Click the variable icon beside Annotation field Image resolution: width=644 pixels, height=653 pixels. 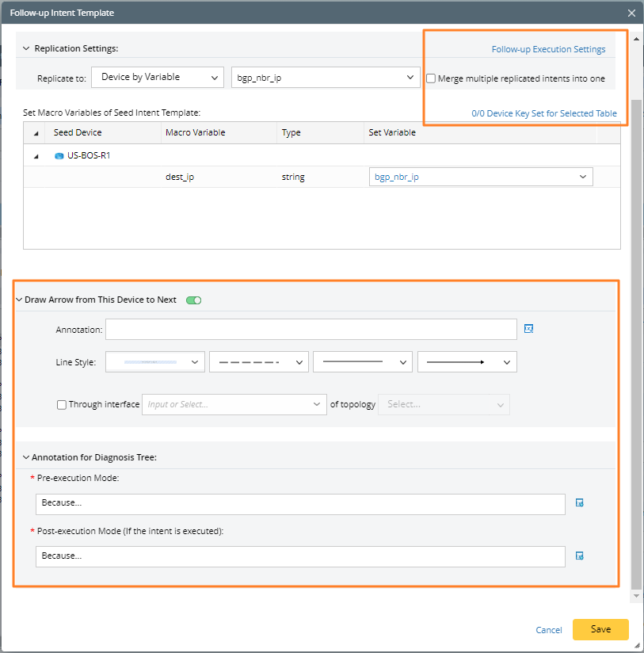tap(529, 328)
